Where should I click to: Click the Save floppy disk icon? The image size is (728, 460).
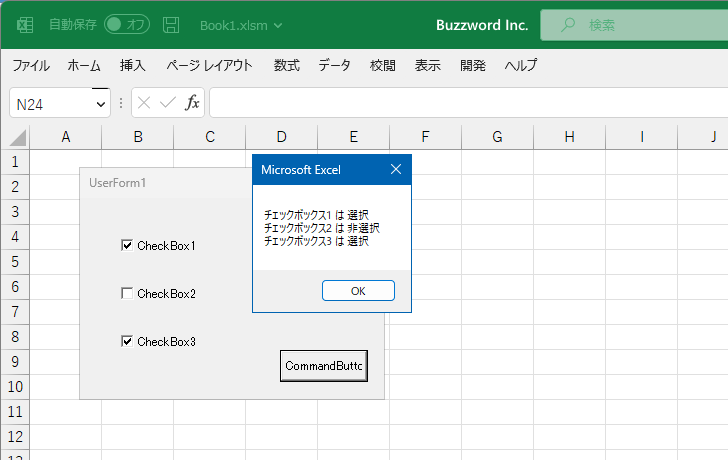(171, 25)
